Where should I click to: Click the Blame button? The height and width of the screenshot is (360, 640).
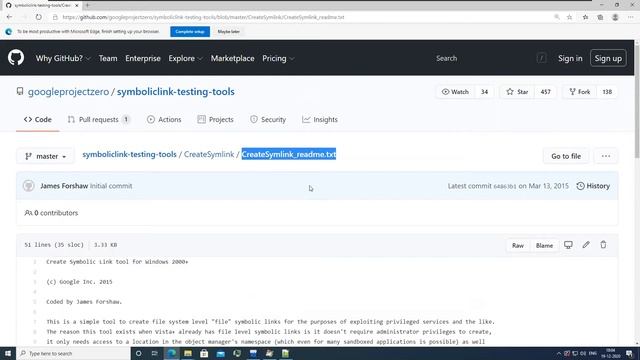pyautogui.click(x=544, y=245)
